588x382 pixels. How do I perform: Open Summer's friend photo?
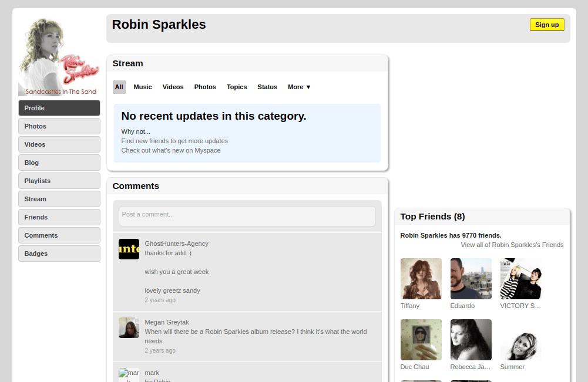point(520,340)
